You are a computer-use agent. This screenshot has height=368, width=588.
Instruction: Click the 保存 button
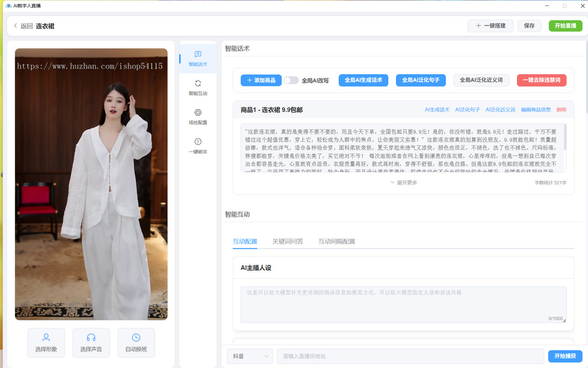point(529,26)
